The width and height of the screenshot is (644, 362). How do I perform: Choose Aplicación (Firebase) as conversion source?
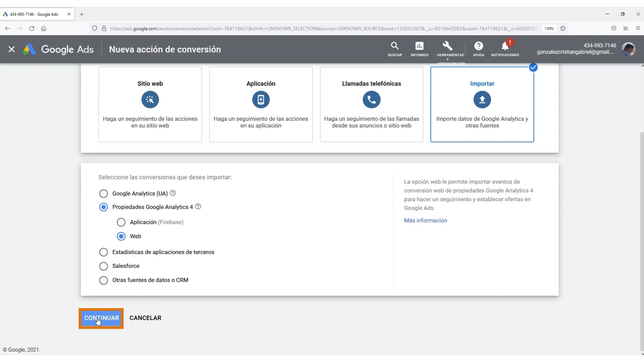point(121,222)
